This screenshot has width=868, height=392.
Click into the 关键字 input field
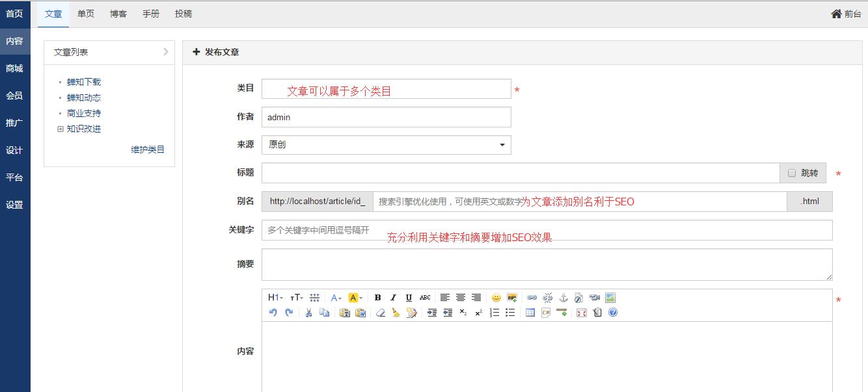[547, 230]
